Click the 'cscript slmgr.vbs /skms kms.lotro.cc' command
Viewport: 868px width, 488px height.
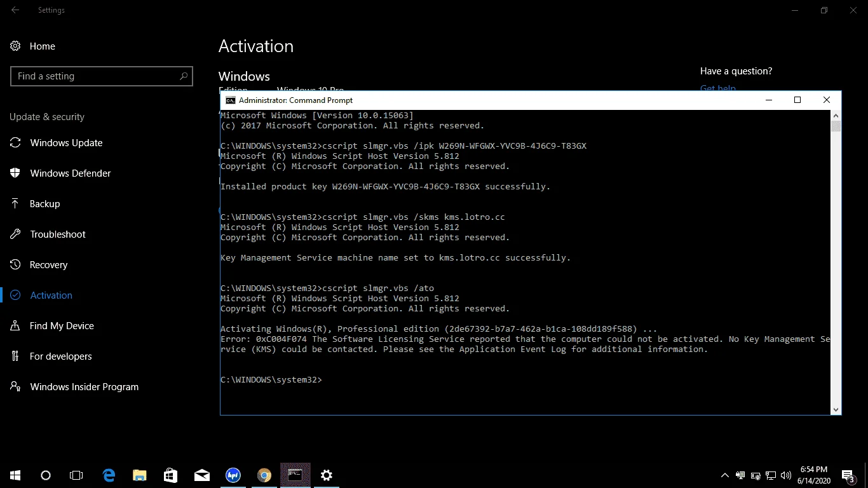362,217
